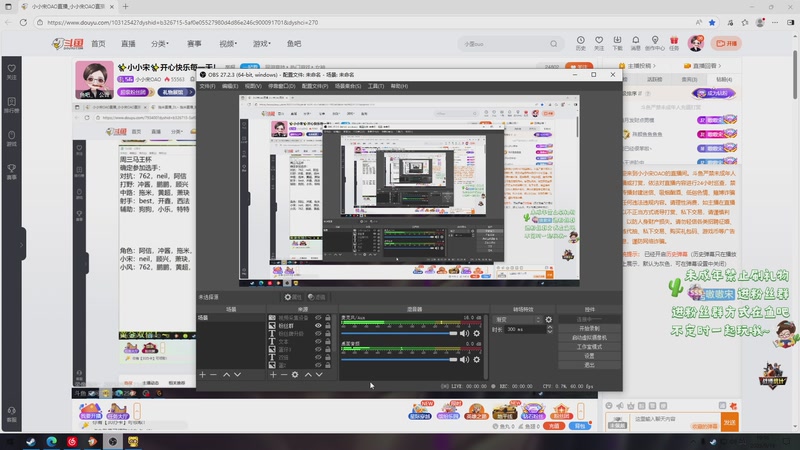Viewport: 800px width, 450px height.
Task: Click the Douyu search magnifier icon
Action: coord(554,44)
